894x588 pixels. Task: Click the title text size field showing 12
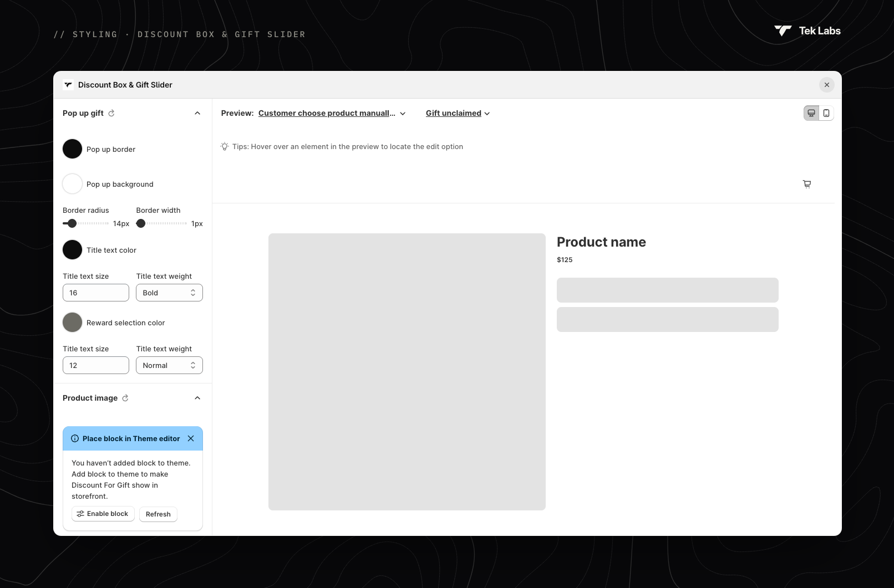(x=96, y=365)
